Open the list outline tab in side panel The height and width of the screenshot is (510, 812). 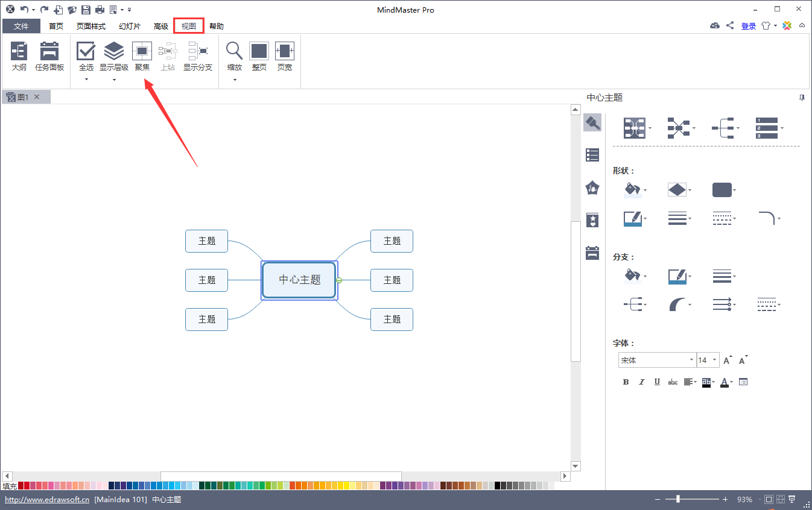click(x=592, y=155)
